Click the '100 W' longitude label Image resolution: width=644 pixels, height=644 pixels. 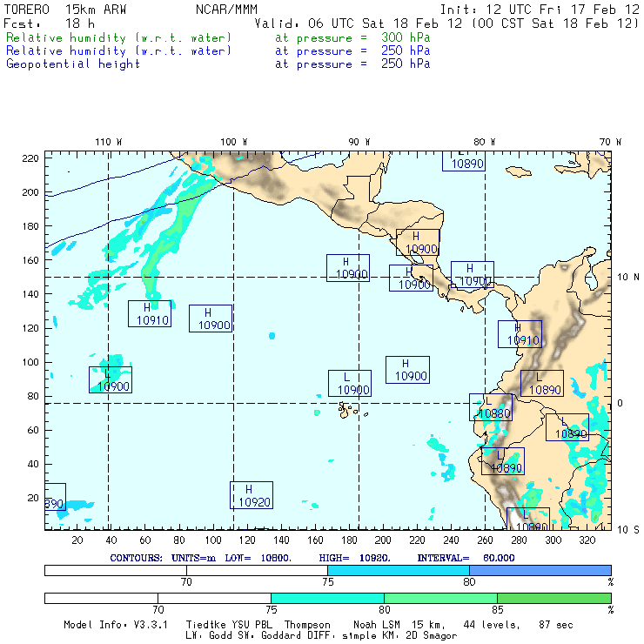point(234,142)
